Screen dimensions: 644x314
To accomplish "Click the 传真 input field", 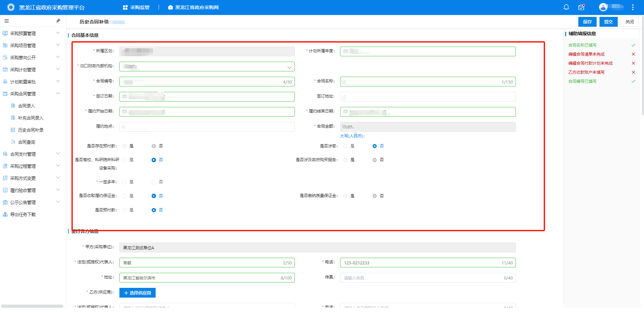I will tap(428, 278).
